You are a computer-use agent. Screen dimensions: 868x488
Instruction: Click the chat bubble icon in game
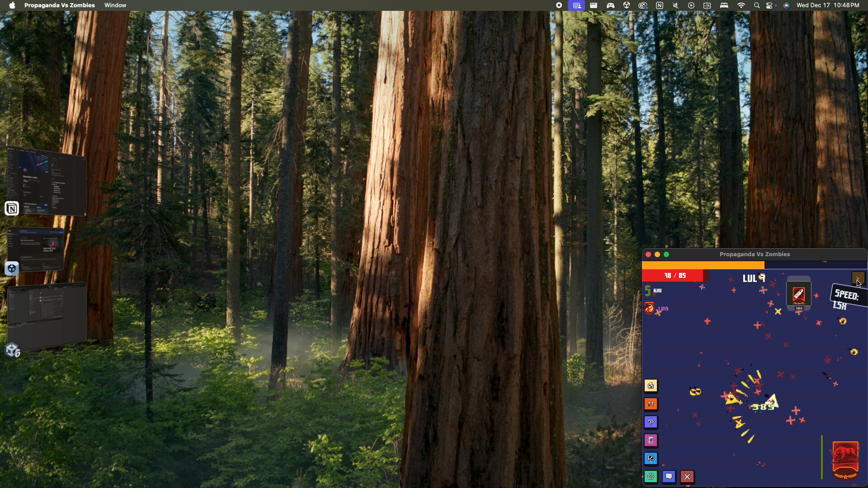669,476
